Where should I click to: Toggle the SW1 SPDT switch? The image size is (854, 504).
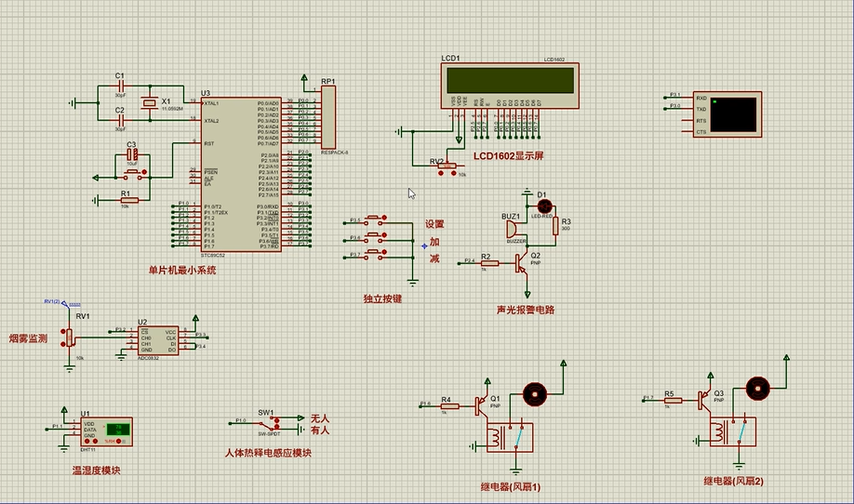(x=270, y=423)
